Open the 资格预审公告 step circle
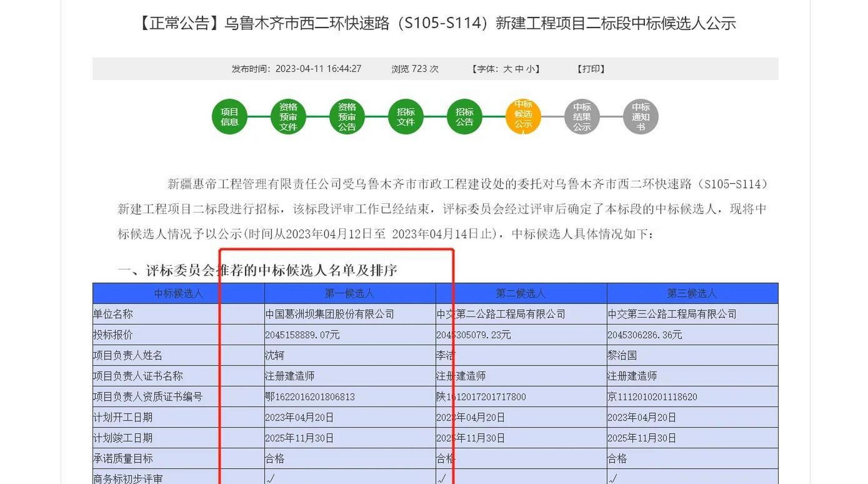Viewport: 868px width, 484px height. pyautogui.click(x=347, y=117)
